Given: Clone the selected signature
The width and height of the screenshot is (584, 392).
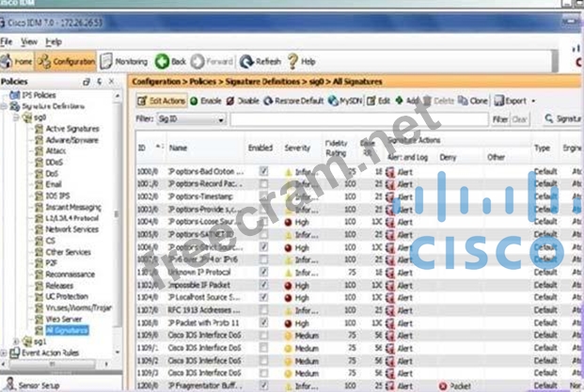Looking at the screenshot, I should coord(473,100).
